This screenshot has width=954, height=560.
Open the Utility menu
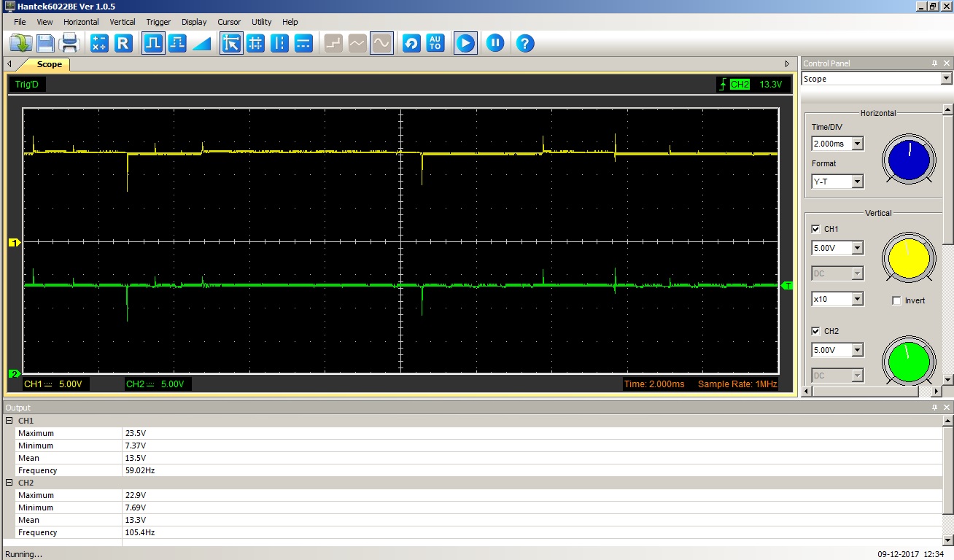point(261,22)
